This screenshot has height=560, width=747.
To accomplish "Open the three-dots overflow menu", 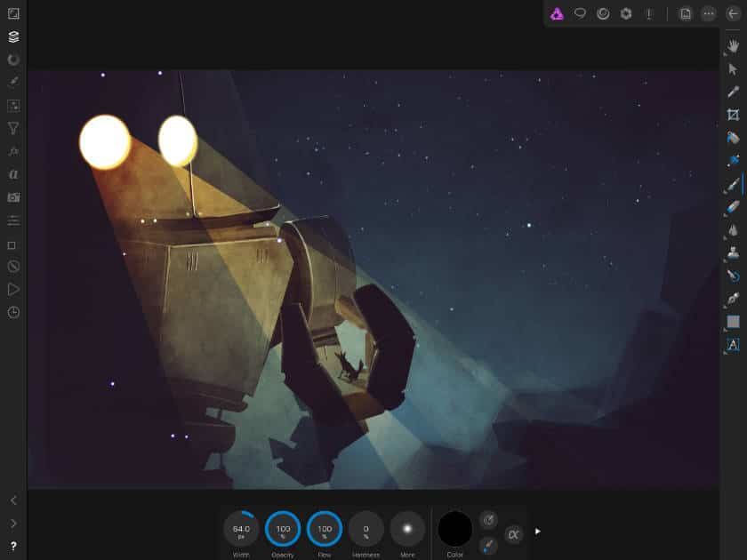I will pyautogui.click(x=708, y=13).
